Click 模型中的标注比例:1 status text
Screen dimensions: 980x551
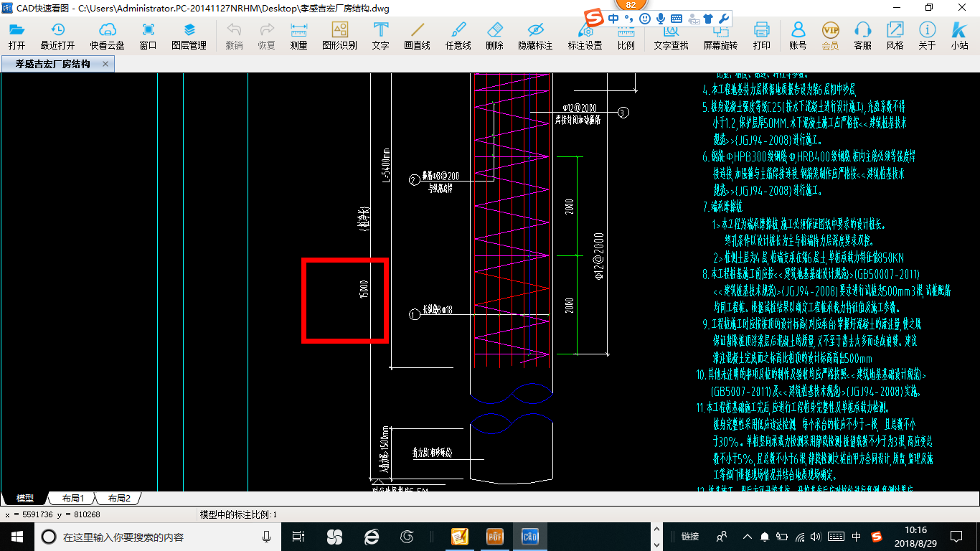[238, 514]
